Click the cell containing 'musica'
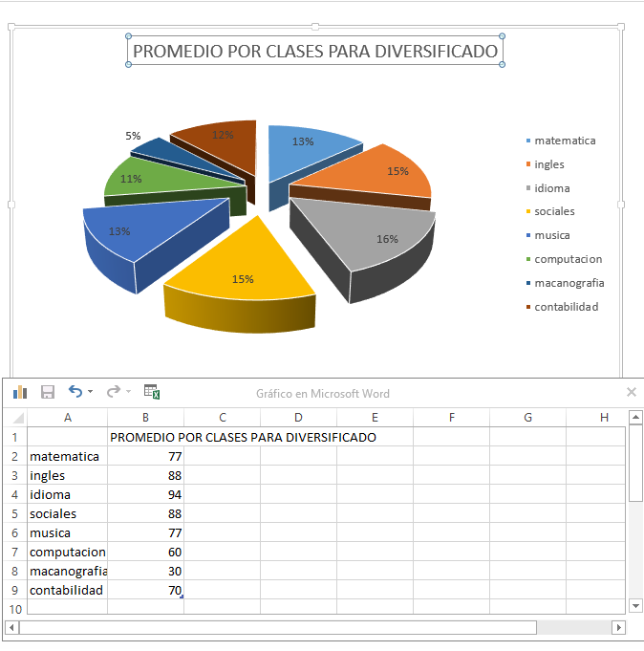The width and height of the screenshot is (644, 651). [x=67, y=532]
